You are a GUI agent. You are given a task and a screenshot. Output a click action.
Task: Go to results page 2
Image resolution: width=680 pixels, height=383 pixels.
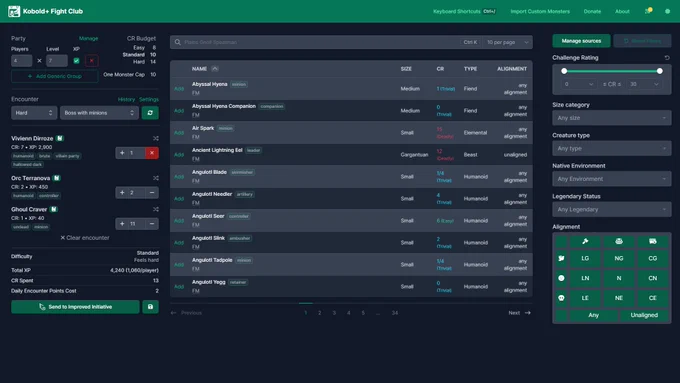click(320, 313)
